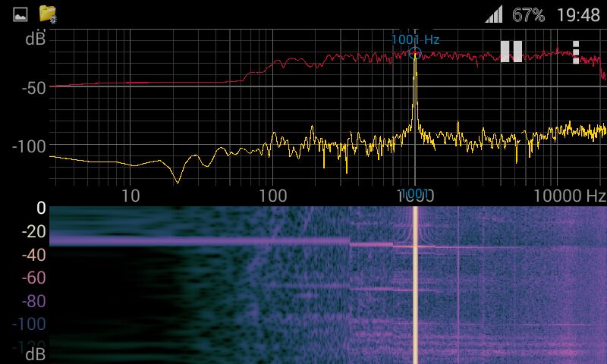This screenshot has height=364, width=607.
Task: Tap the 1001 cursor label on frequency axis
Action: click(x=415, y=194)
